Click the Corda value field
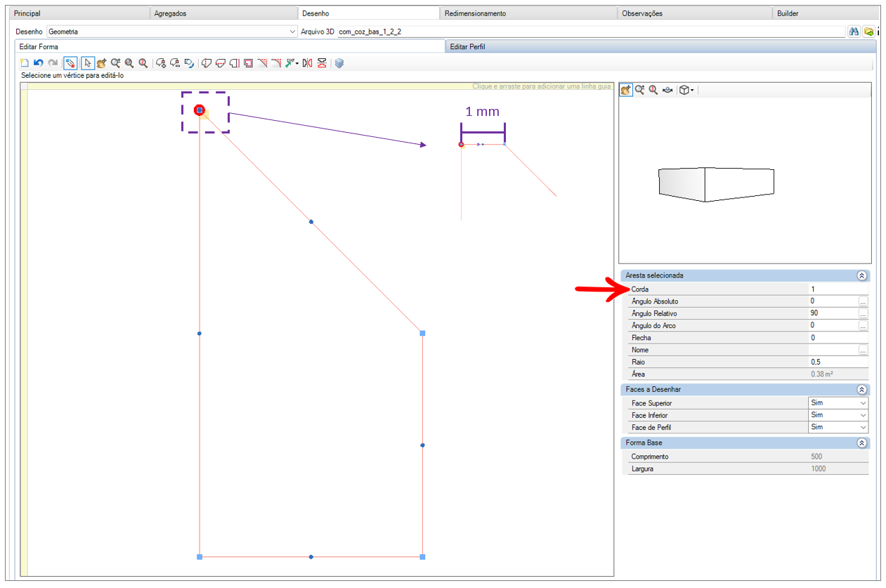 (838, 289)
